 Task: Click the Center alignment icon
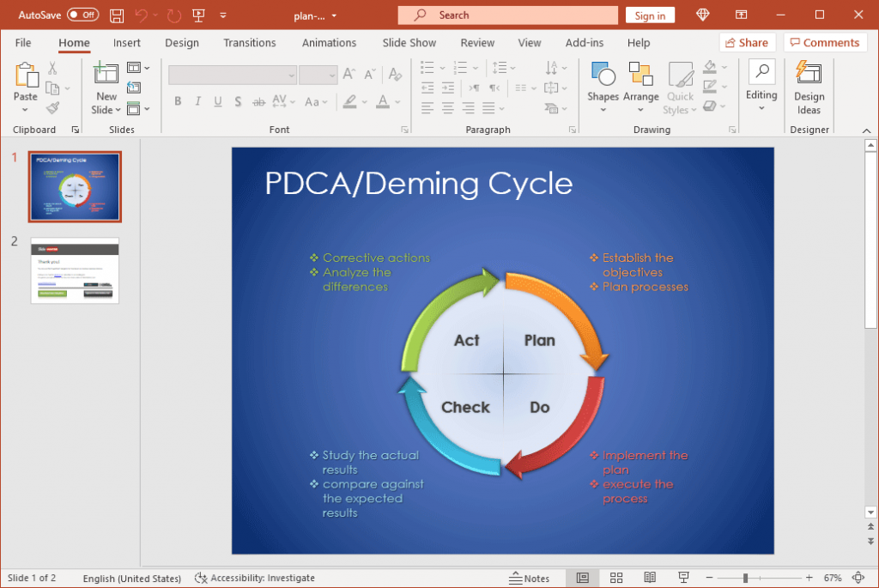pos(447,107)
